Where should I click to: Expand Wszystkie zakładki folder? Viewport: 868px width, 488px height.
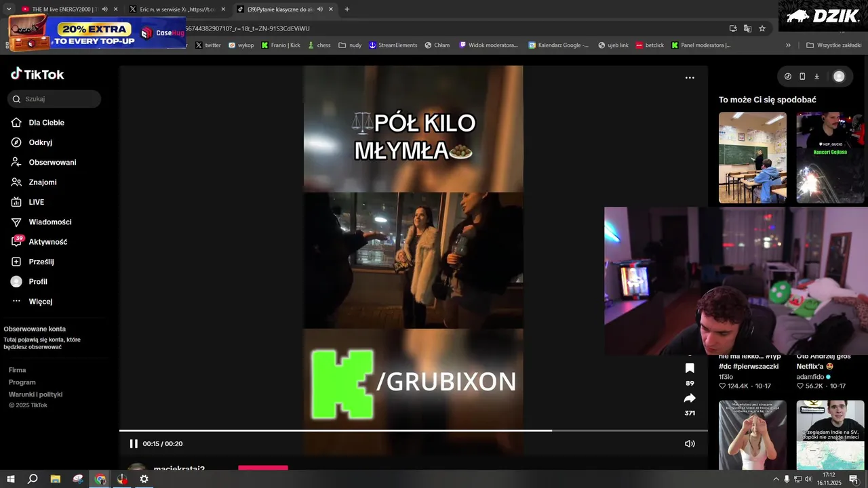click(x=833, y=45)
